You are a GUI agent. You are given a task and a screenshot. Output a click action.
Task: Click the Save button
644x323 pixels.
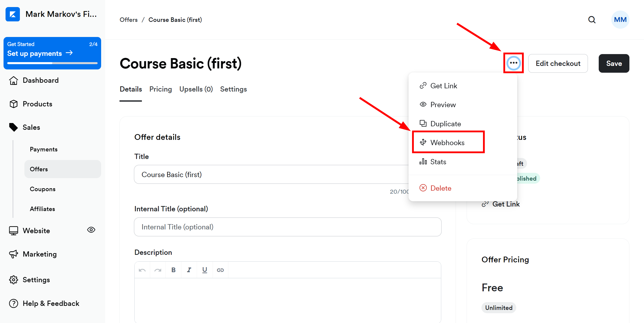[x=614, y=63]
